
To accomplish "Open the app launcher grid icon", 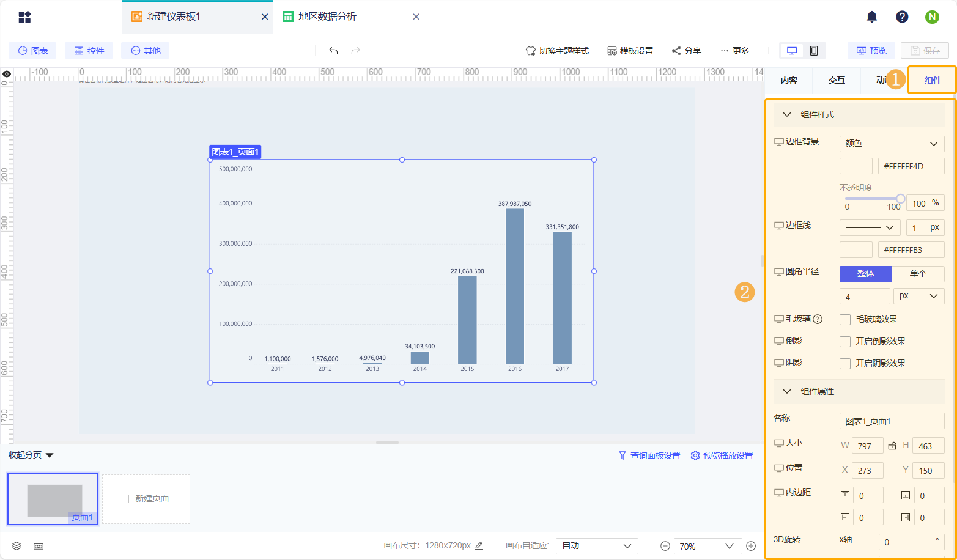I will pyautogui.click(x=24, y=17).
